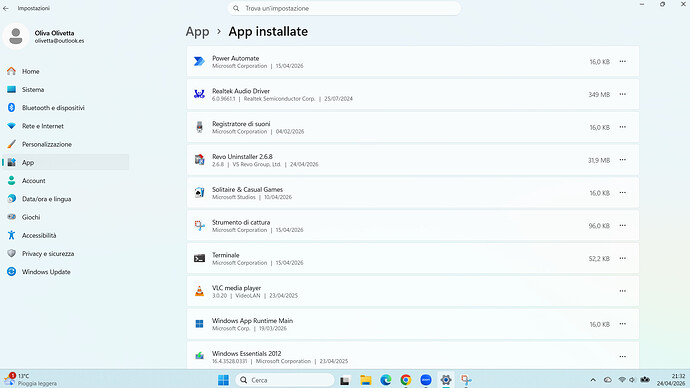Go to Home in the settings sidebar
The width and height of the screenshot is (690, 388).
pos(66,71)
